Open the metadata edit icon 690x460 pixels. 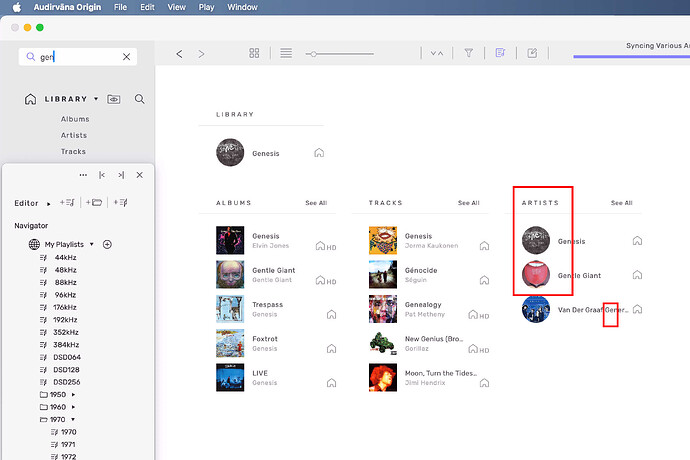(x=532, y=53)
